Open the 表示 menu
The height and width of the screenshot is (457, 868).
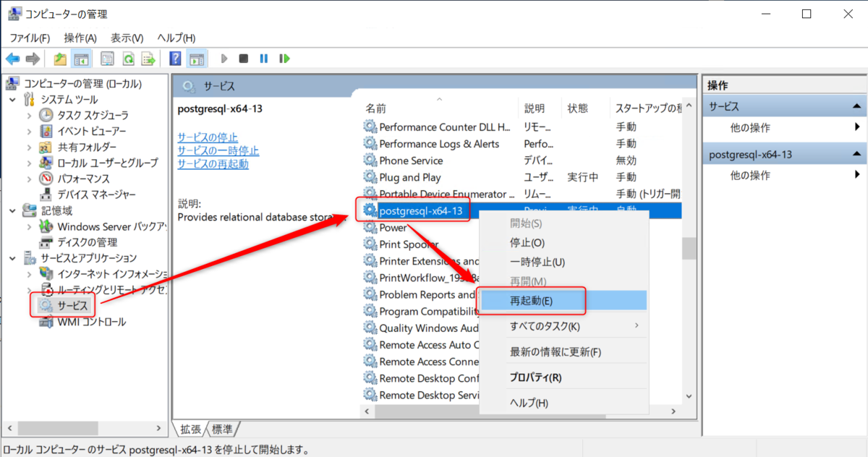[x=126, y=38]
